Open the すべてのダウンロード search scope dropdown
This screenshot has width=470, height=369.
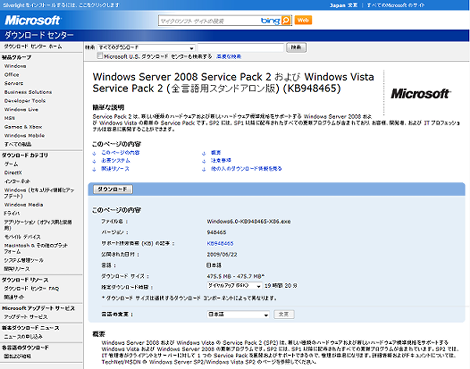pos(146,48)
